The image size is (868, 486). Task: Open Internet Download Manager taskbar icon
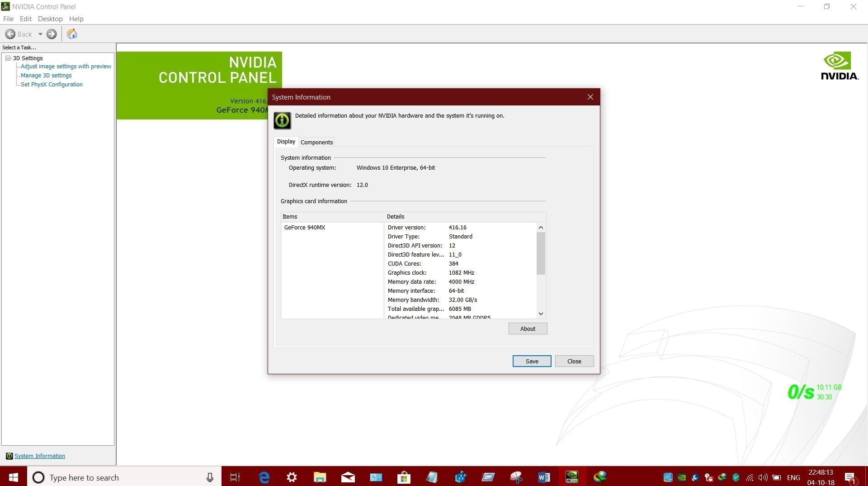(600, 477)
